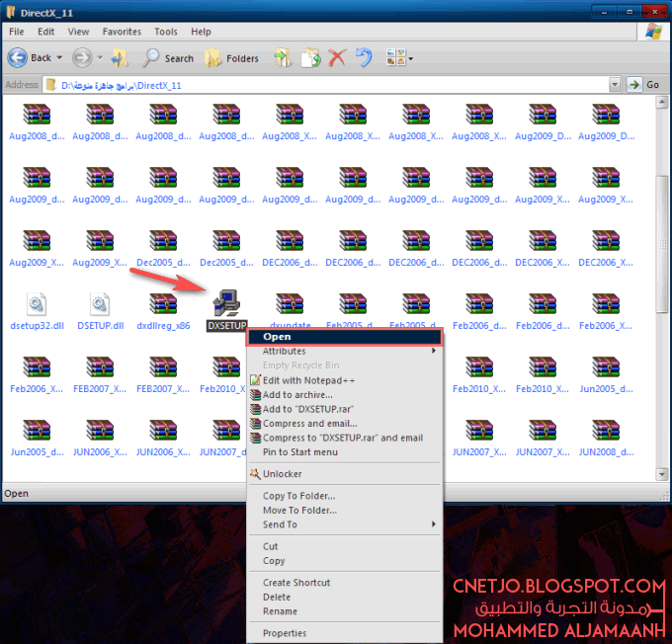This screenshot has width=672, height=644.
Task: Select the Feb2006_X... archive right of Feb2006_d...
Action: point(606,303)
